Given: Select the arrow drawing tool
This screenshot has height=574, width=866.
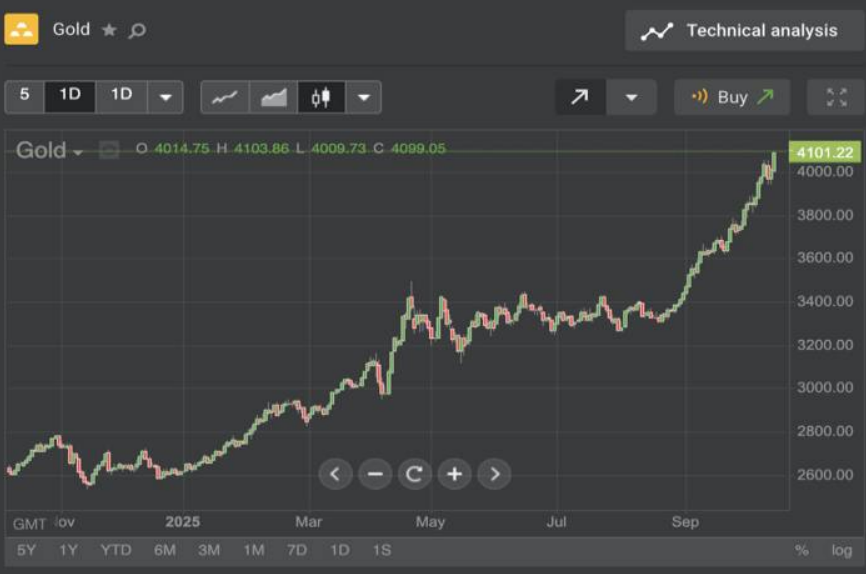Looking at the screenshot, I should [x=580, y=97].
